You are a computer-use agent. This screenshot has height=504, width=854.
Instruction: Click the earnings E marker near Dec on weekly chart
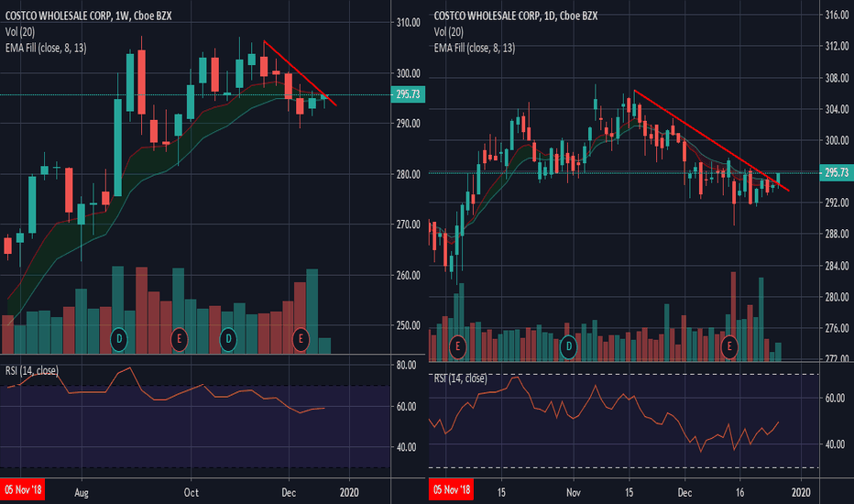[x=301, y=339]
